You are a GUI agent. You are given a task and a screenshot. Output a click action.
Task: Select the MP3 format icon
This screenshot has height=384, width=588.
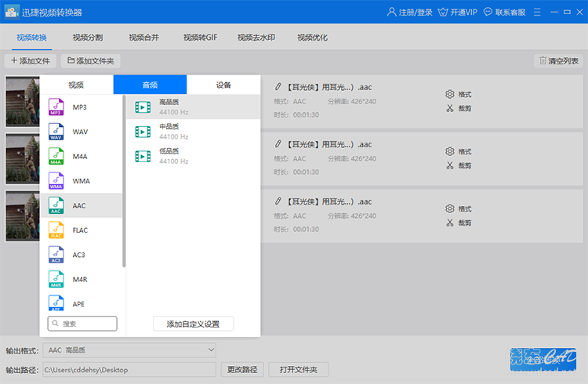tap(56, 107)
